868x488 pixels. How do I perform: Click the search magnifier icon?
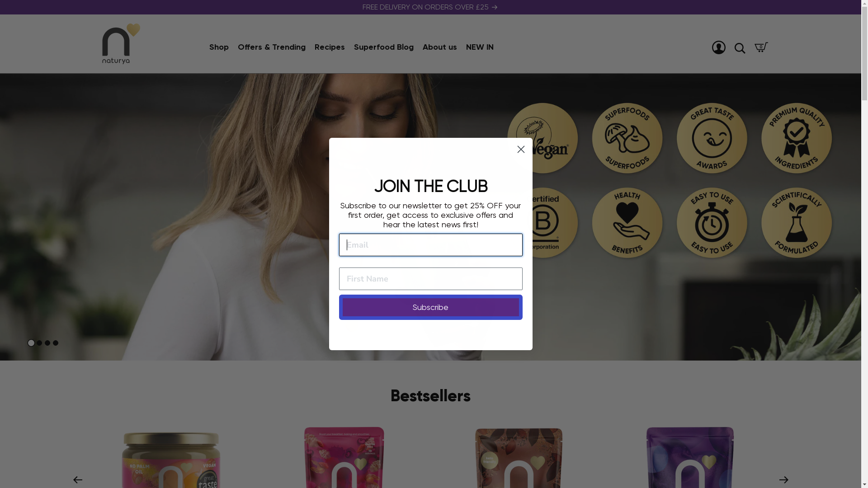tap(740, 48)
